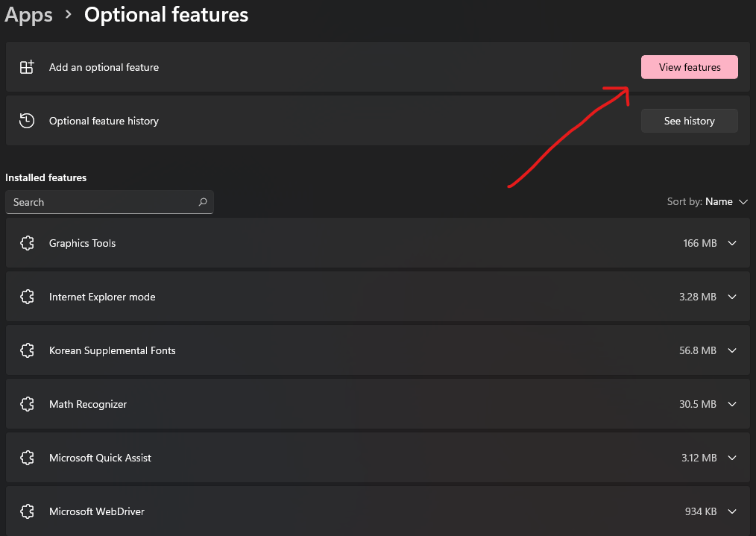Click the 3.28 MB size value
The image size is (756, 536).
[698, 297]
